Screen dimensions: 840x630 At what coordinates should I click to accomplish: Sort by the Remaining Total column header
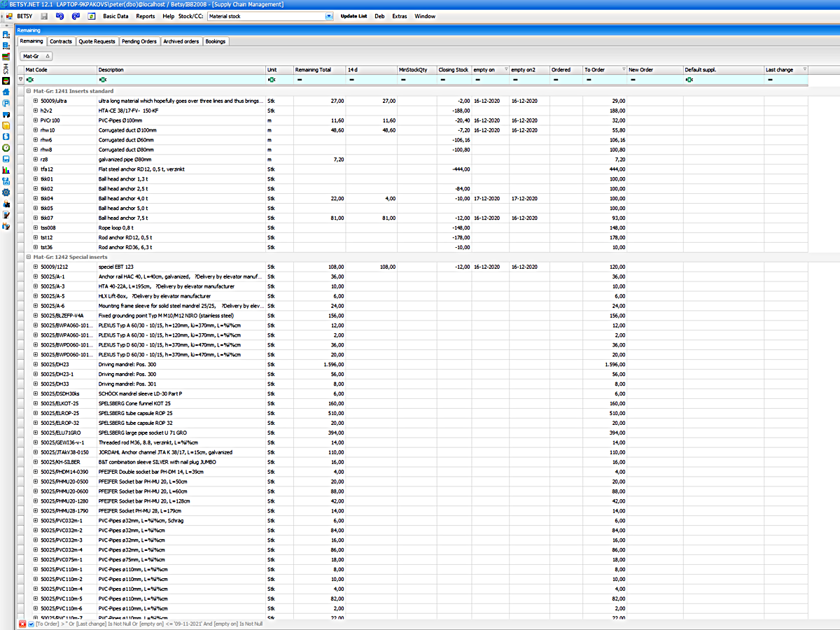[x=319, y=70]
